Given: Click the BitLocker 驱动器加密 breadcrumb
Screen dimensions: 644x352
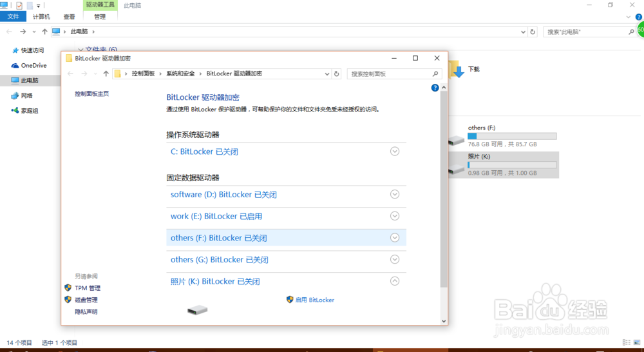Looking at the screenshot, I should [234, 73].
